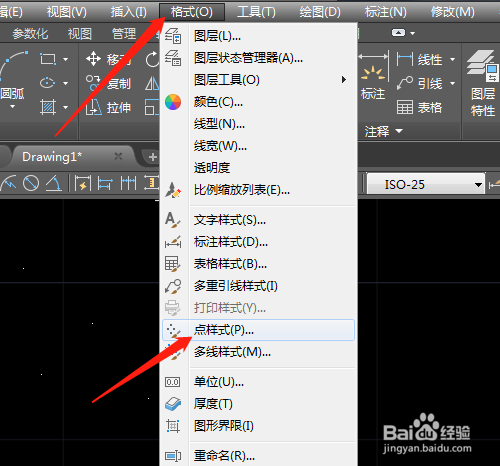Click the color wheel icon
This screenshot has width=500, height=466.
click(x=173, y=102)
